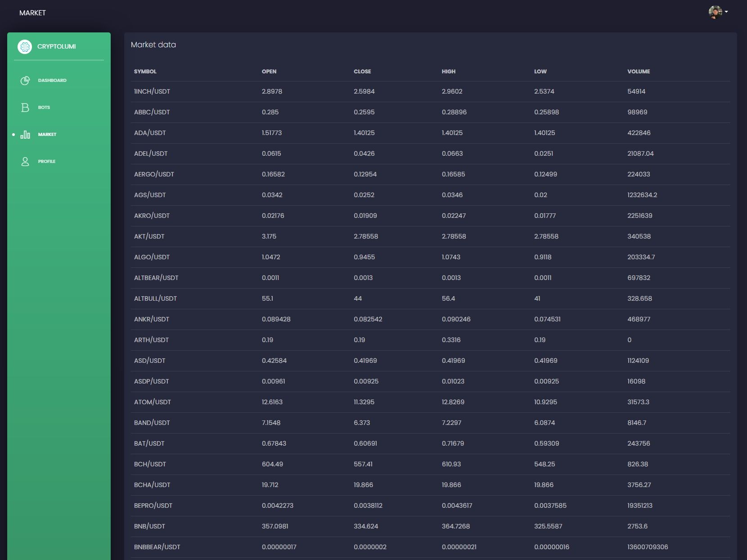Click ABBC close price 0.2595
This screenshot has height=560, width=747.
click(x=364, y=112)
